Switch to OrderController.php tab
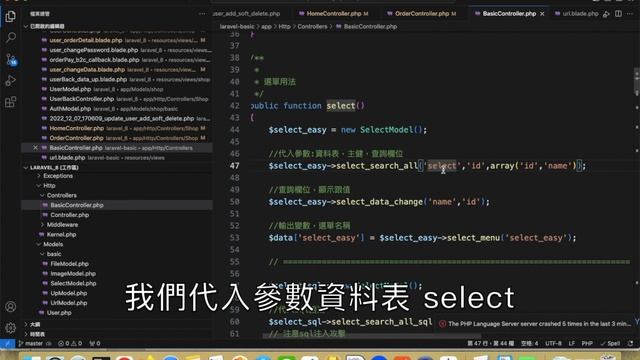640x360 pixels. tap(422, 13)
